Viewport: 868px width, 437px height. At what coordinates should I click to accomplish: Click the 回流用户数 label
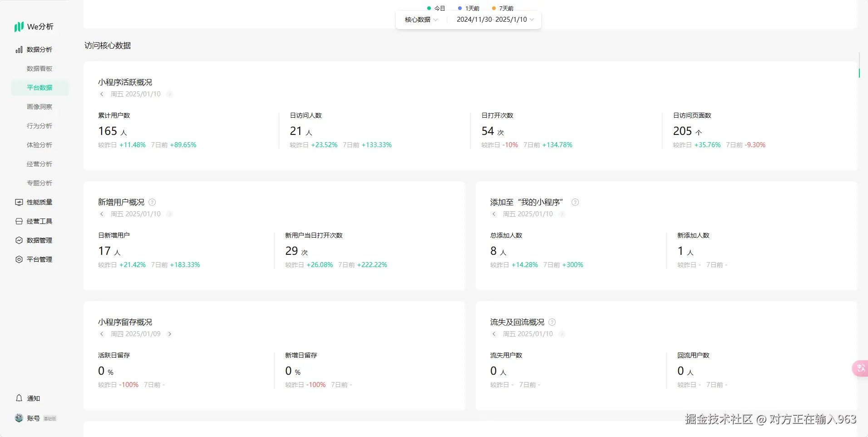(693, 355)
